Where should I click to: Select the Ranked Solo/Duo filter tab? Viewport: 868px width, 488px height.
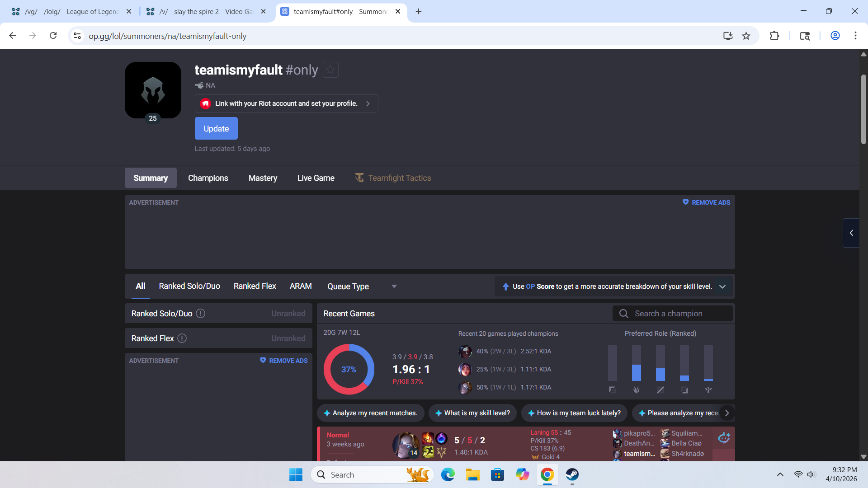(189, 286)
